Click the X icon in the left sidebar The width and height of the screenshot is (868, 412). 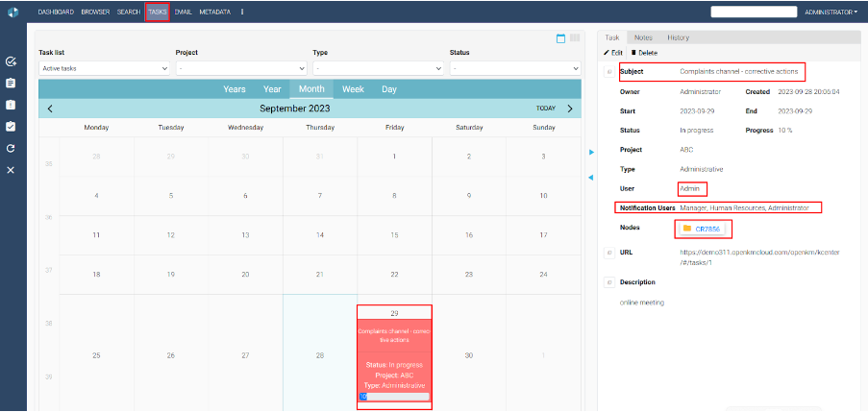(x=11, y=170)
